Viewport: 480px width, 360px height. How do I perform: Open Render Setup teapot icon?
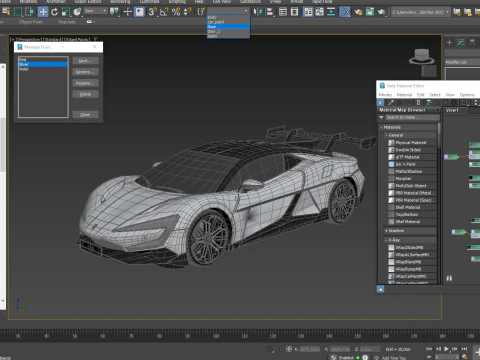(358, 12)
